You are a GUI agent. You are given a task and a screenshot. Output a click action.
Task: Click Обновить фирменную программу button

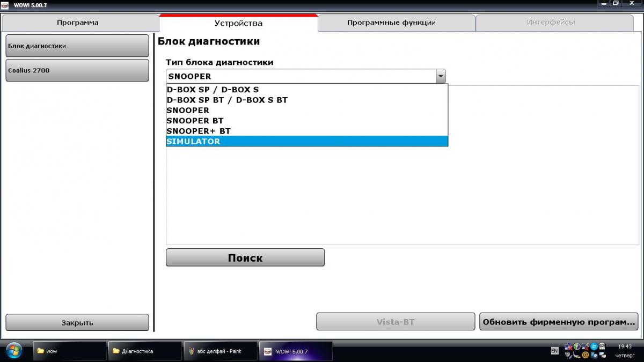tap(559, 322)
